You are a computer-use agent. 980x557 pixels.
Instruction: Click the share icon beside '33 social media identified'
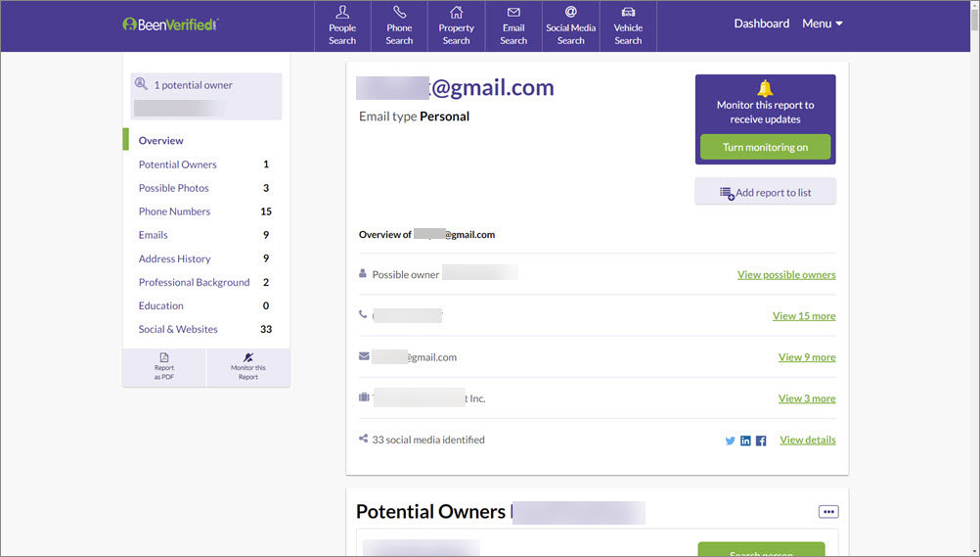click(363, 439)
